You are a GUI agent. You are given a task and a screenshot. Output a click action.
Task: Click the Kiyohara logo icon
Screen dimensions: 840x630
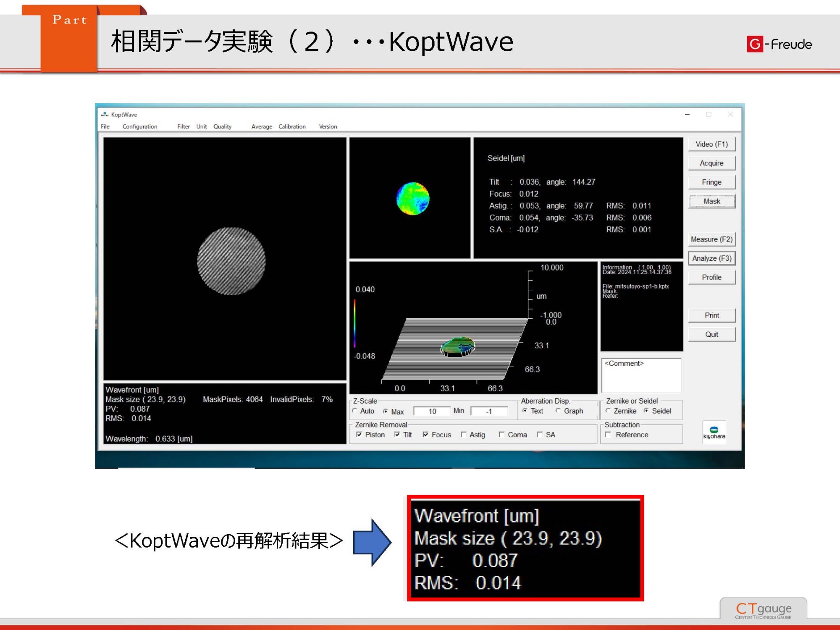(714, 432)
